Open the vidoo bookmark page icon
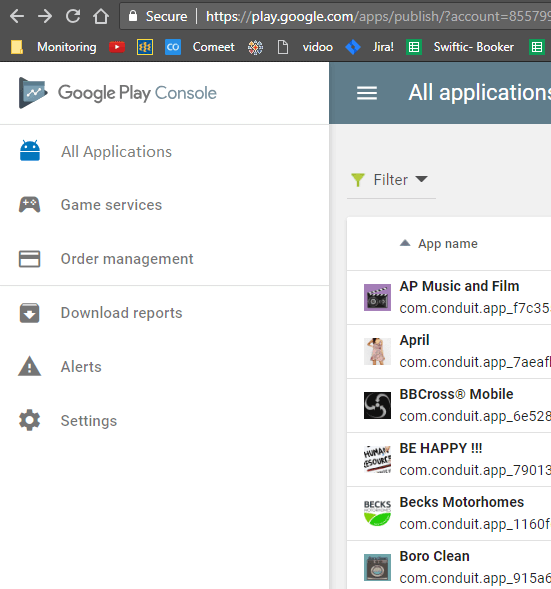Screen dimensions: 551x589 [283, 47]
